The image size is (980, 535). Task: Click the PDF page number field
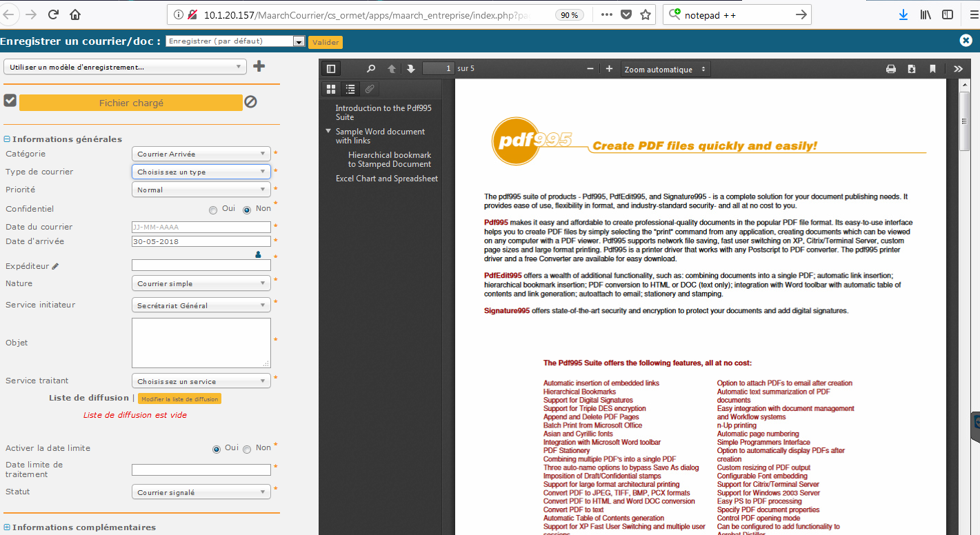coord(439,68)
